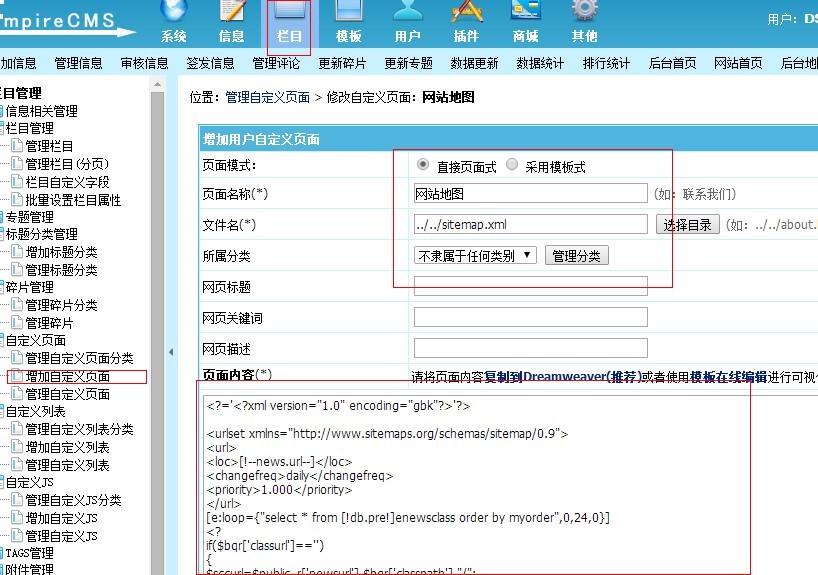Click page icon beside 批量设置栏目属性
The image size is (818, 575).
(x=17, y=199)
